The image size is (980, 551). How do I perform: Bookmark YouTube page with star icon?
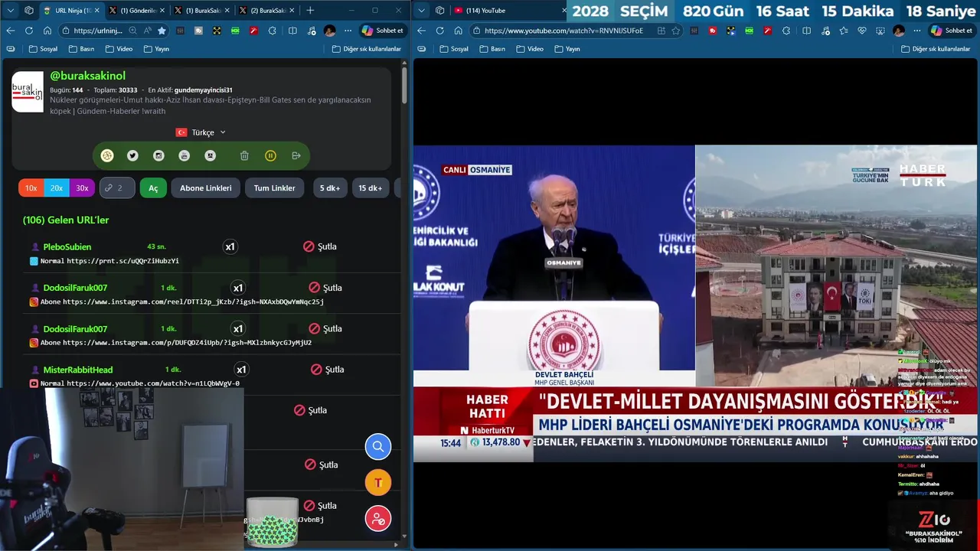[676, 31]
